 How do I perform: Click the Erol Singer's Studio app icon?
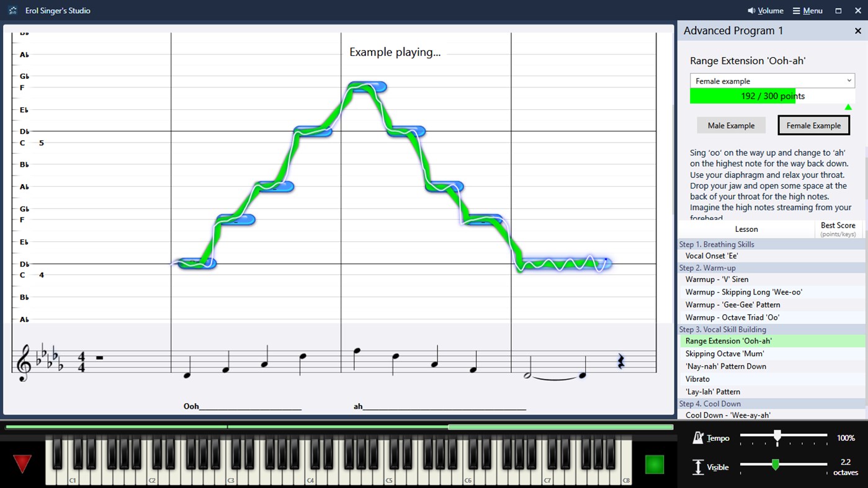[x=12, y=10]
